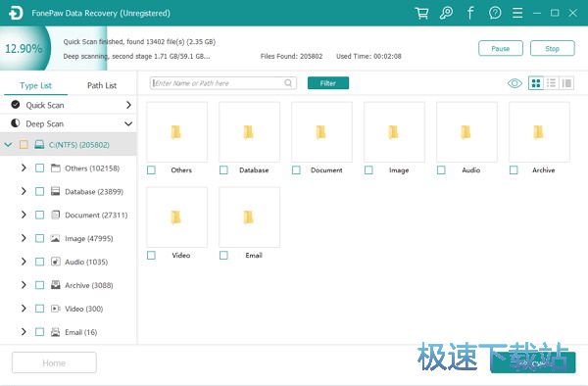
Task: Expand the Image (47995) node
Action: coord(24,238)
